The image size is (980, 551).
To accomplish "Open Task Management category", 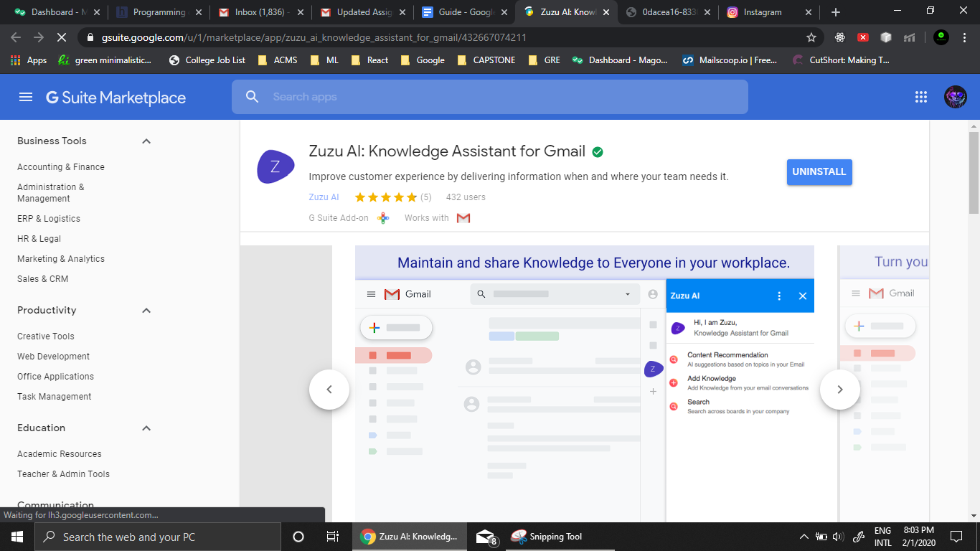I will tap(55, 397).
